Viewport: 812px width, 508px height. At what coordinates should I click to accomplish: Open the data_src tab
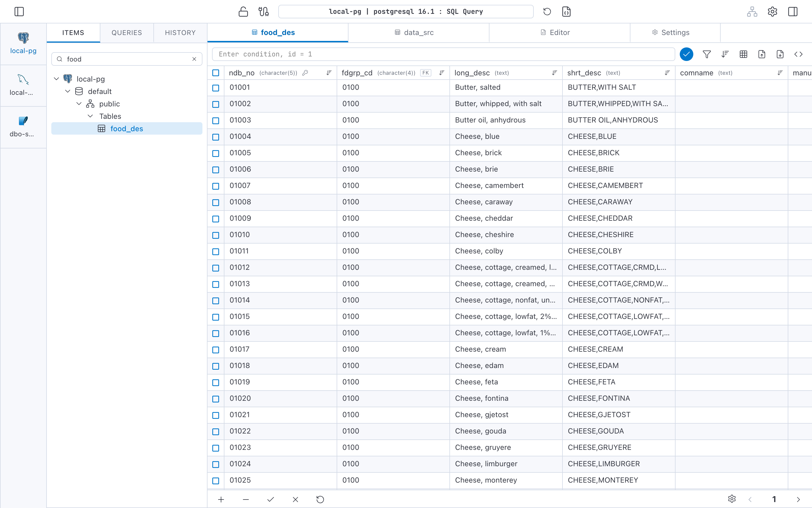coord(418,33)
